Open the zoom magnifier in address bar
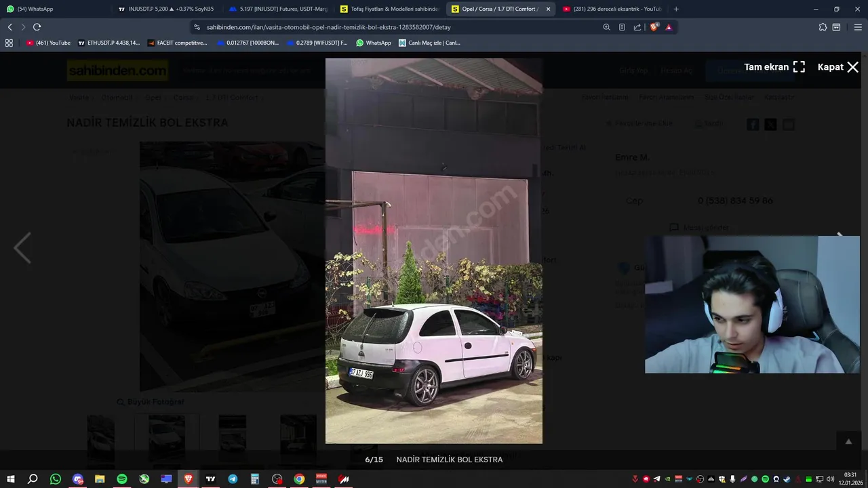868x488 pixels. (606, 27)
